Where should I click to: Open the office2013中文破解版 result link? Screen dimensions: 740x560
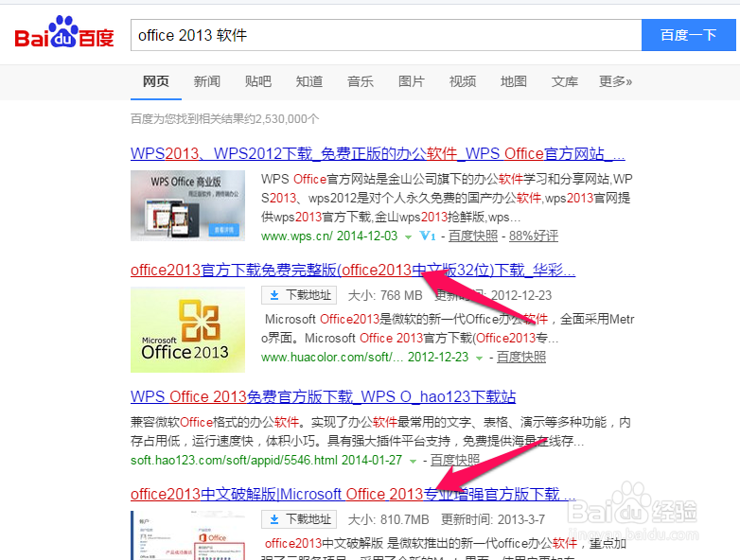coord(353,494)
